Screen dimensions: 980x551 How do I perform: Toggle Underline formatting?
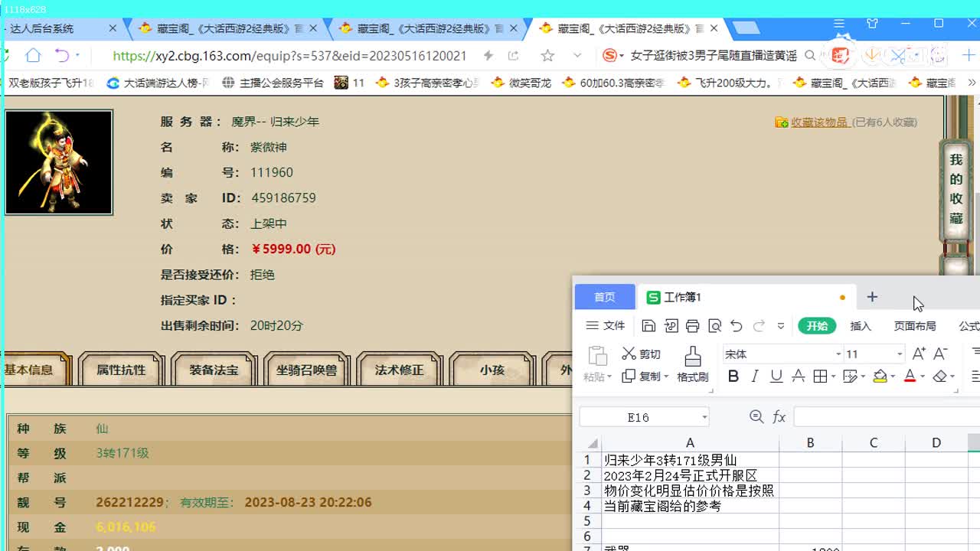click(x=776, y=377)
